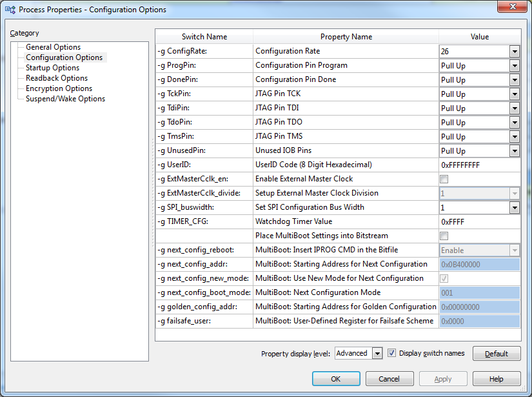Click the Cancel button
Viewport: 532px width, 397px height.
click(389, 379)
